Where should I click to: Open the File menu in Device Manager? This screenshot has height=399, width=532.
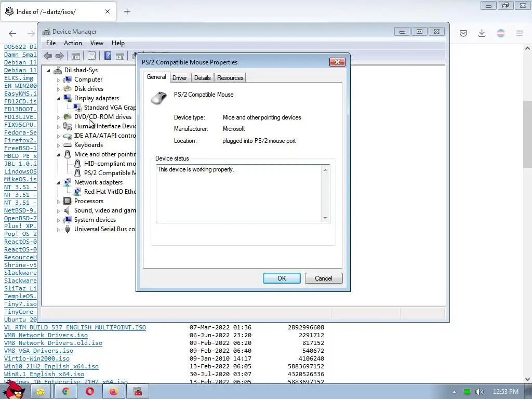coord(51,43)
